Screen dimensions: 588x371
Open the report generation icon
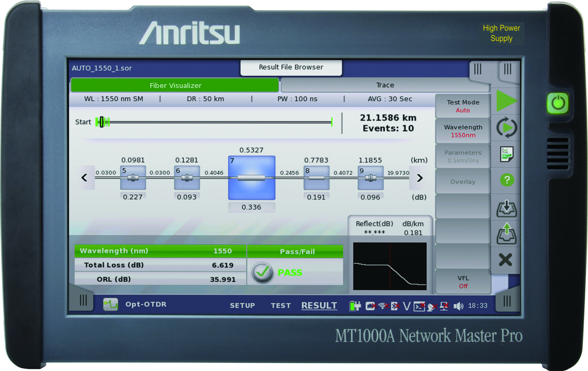tap(506, 154)
